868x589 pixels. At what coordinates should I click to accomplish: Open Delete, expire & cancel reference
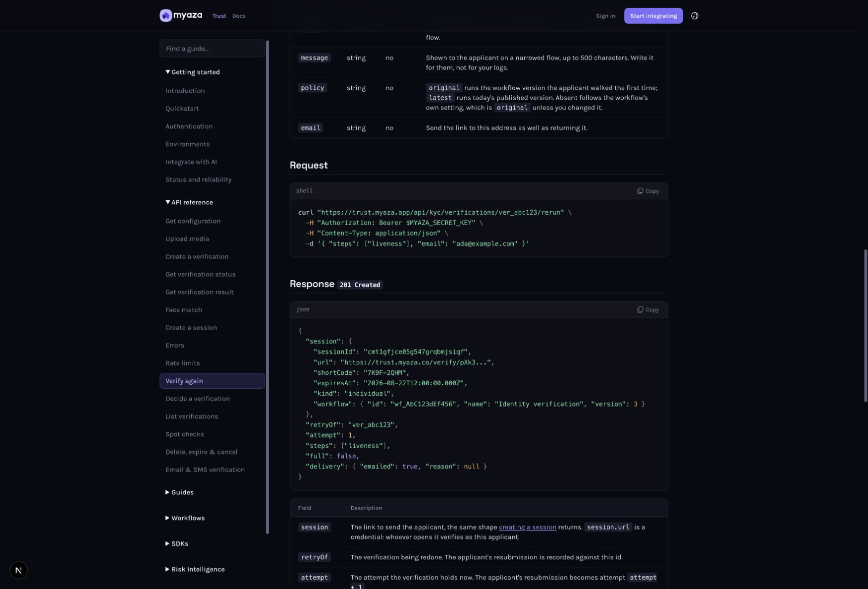(x=201, y=452)
